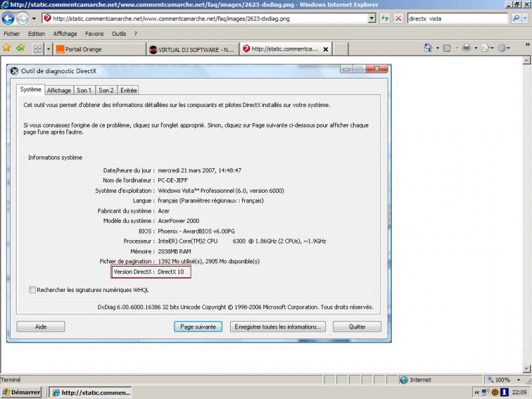Click the page scrollbar down arrow
The image size is (532, 399).
527,369
